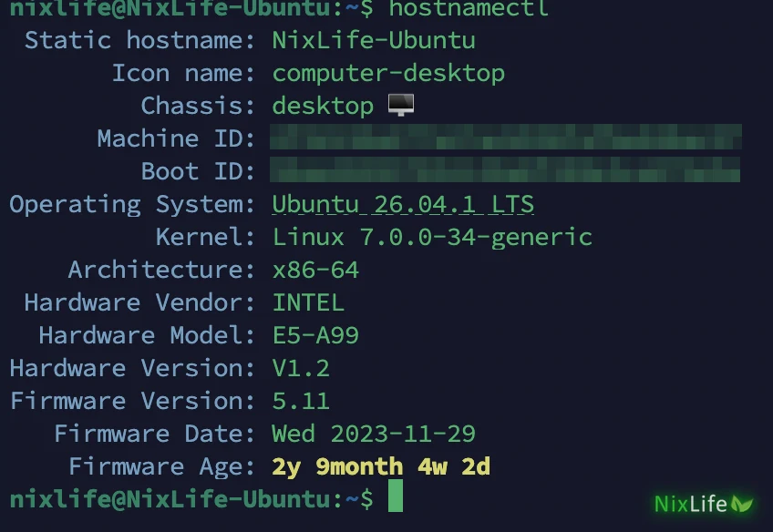Select the computer-desktop icon name value

388,74
